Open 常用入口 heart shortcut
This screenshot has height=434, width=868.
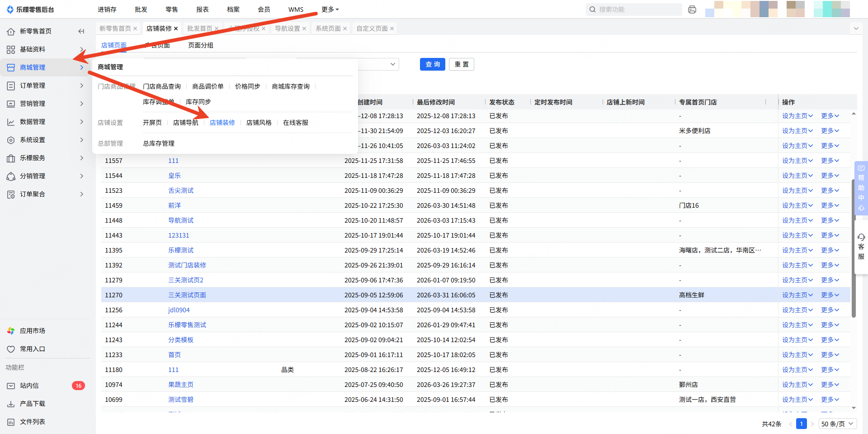[x=32, y=349]
